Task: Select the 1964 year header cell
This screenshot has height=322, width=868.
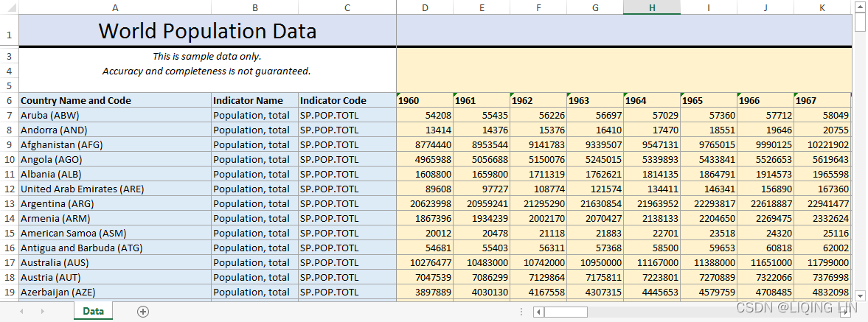Action: [x=652, y=100]
